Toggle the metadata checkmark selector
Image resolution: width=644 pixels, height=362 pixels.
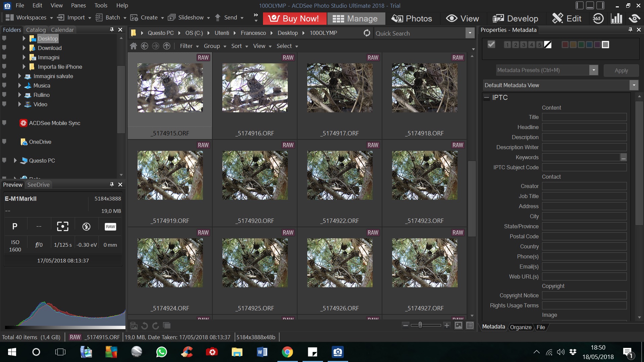(x=491, y=44)
